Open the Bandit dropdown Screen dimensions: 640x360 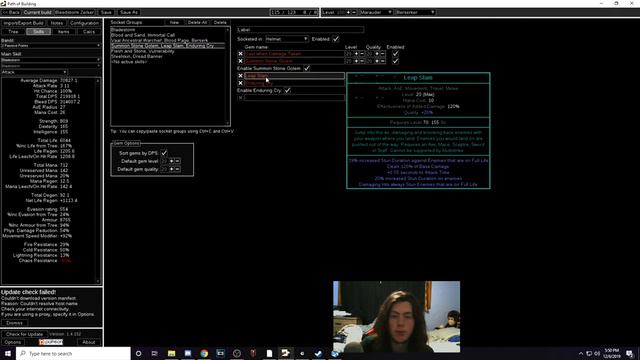point(51,46)
